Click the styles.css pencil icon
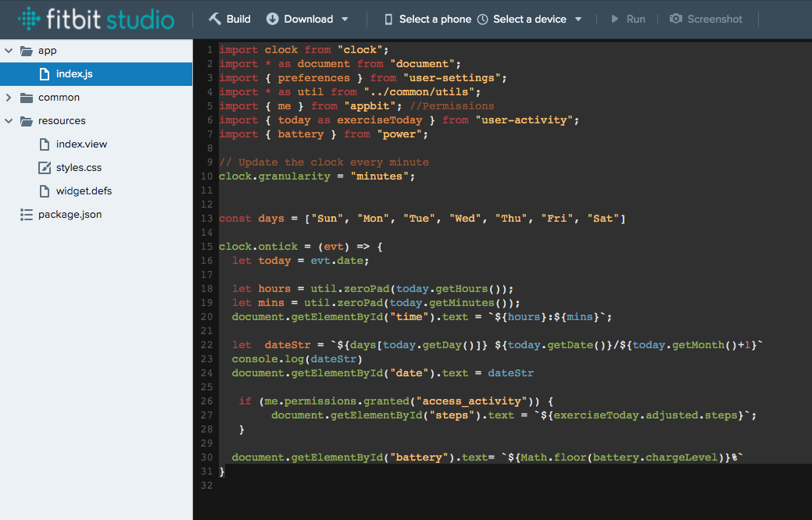The width and height of the screenshot is (812, 520). click(45, 168)
